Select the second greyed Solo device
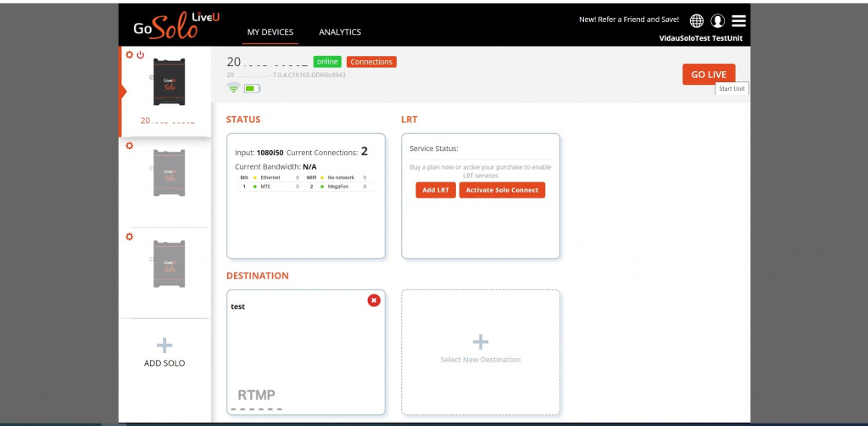Image resolution: width=868 pixels, height=426 pixels. tap(169, 173)
